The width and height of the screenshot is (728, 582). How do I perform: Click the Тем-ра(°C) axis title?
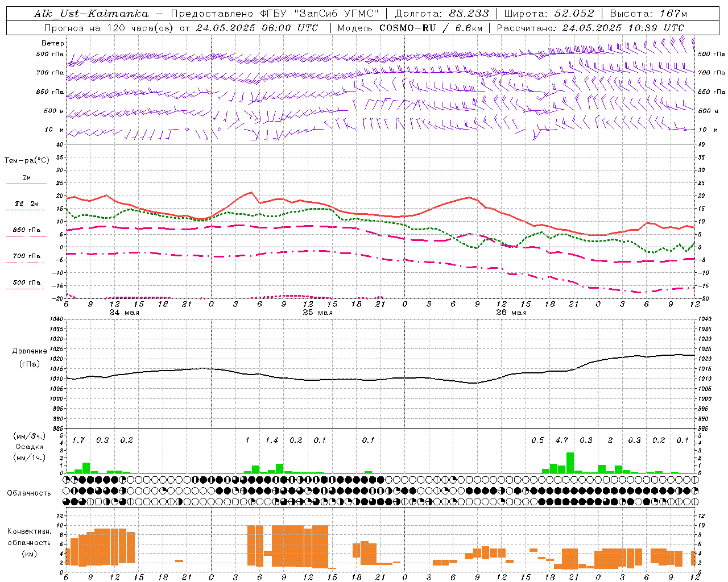pos(27,161)
